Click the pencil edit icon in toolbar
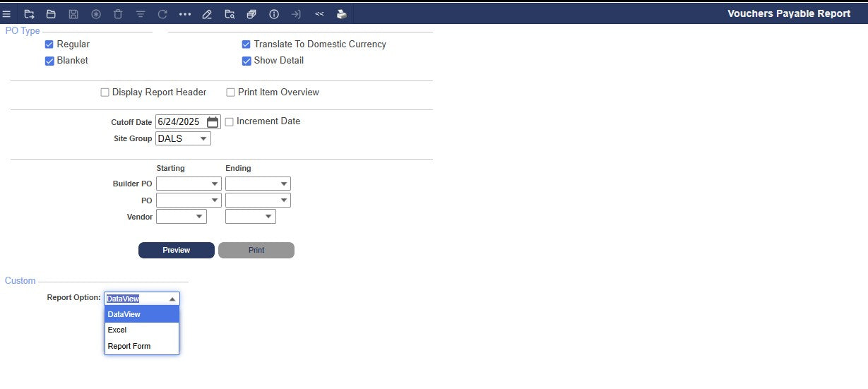Image resolution: width=868 pixels, height=389 pixels. pyautogui.click(x=207, y=13)
